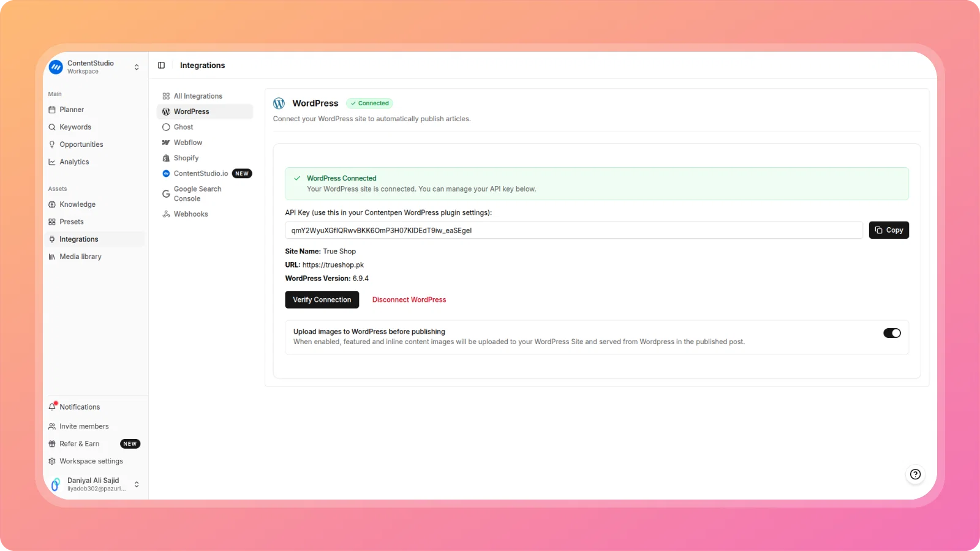Image resolution: width=980 pixels, height=551 pixels.
Task: Click the Copy button's clipboard icon
Action: (879, 230)
